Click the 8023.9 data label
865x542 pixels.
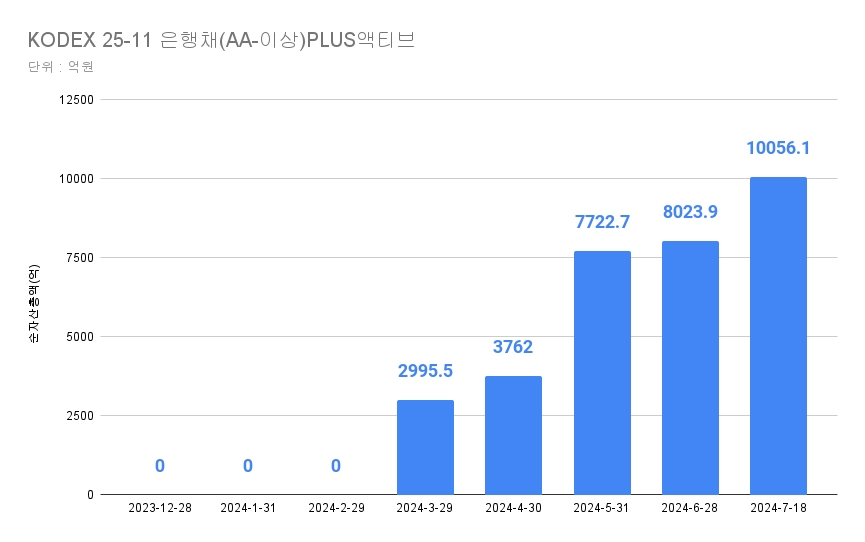pos(690,212)
